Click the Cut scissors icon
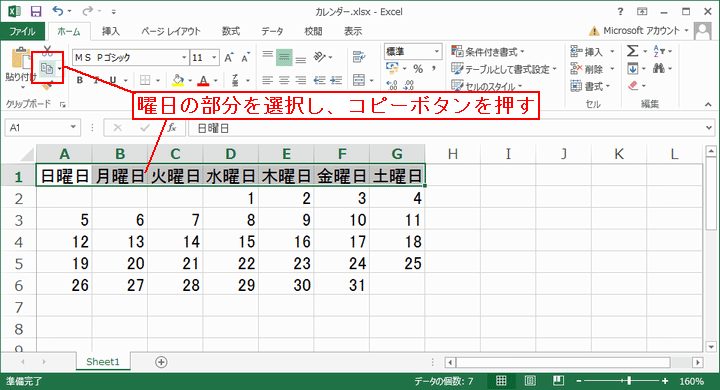The width and height of the screenshot is (720, 390). 47,51
